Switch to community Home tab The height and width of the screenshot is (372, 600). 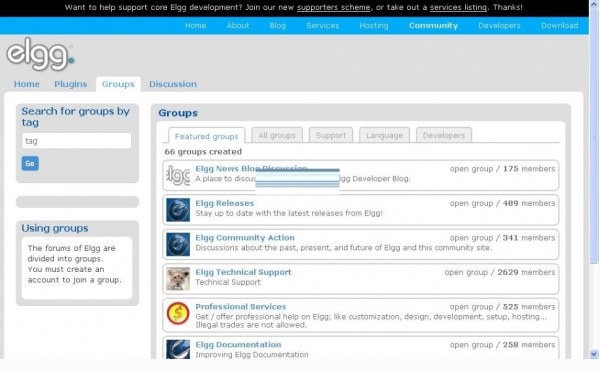tap(27, 84)
